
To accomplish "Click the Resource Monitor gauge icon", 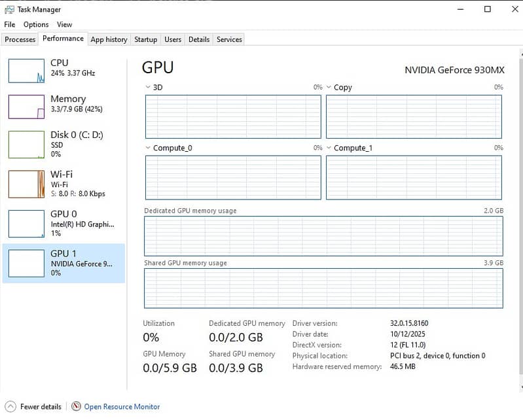I will click(x=76, y=406).
